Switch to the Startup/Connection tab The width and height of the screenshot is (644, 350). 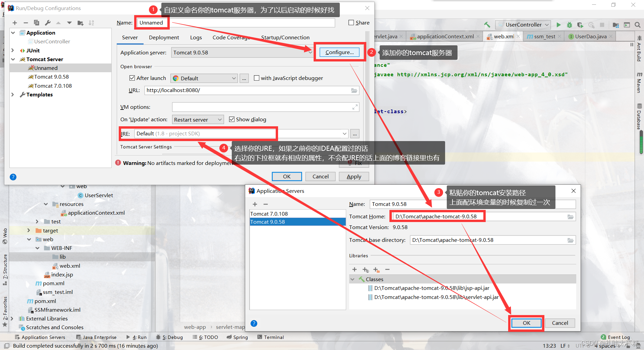(x=285, y=37)
